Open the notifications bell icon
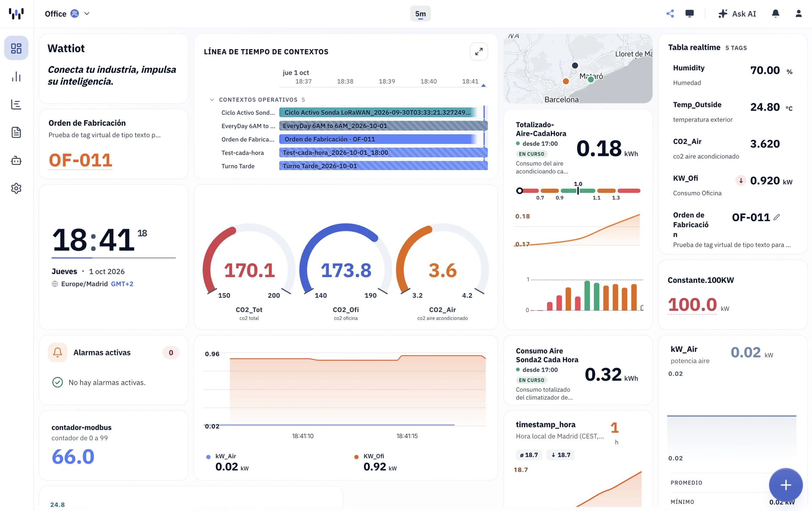812x511 pixels. 775,14
